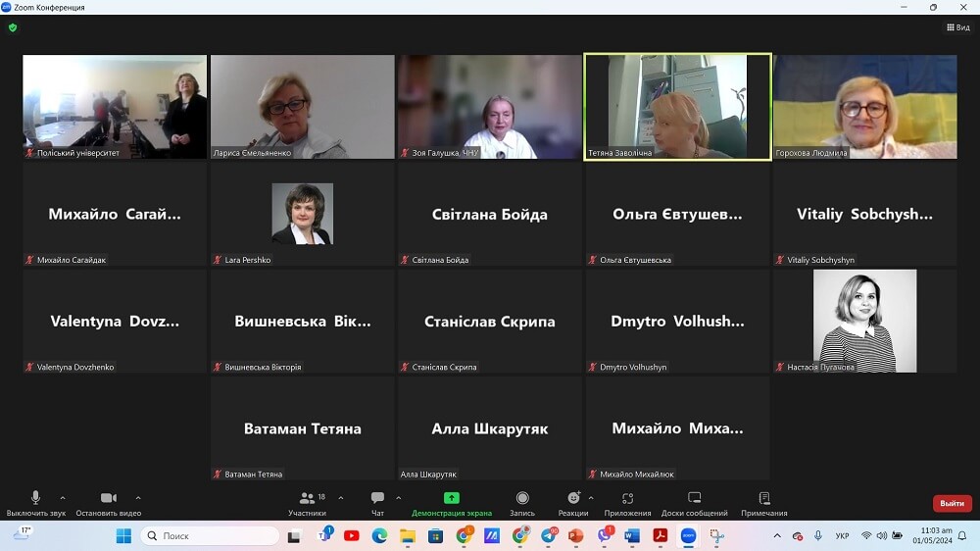Expand video options arrow beside camera
980x551 pixels.
coord(138,497)
